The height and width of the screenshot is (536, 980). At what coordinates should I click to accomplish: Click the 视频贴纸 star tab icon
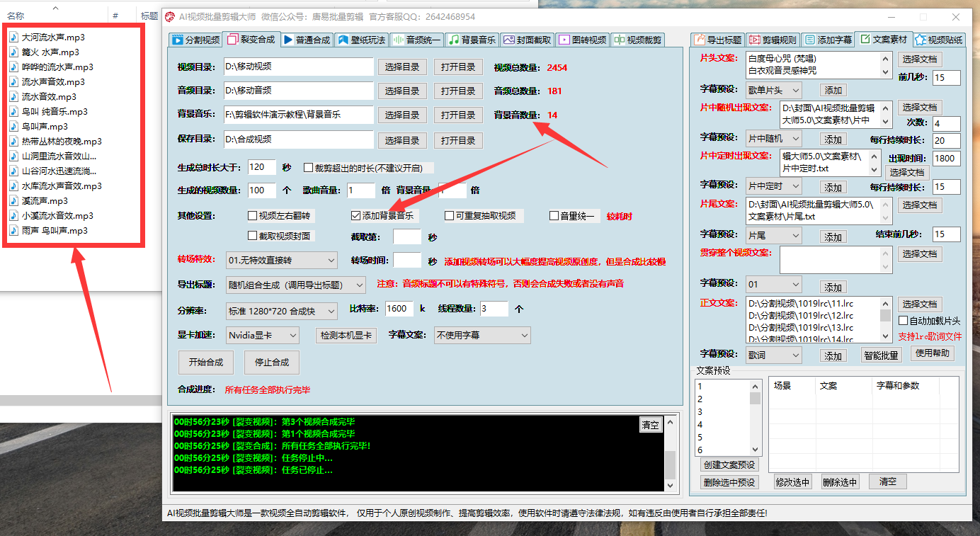click(x=920, y=40)
